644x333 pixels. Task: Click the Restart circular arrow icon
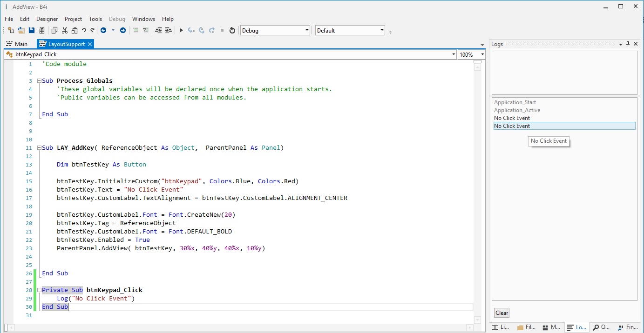tap(232, 30)
